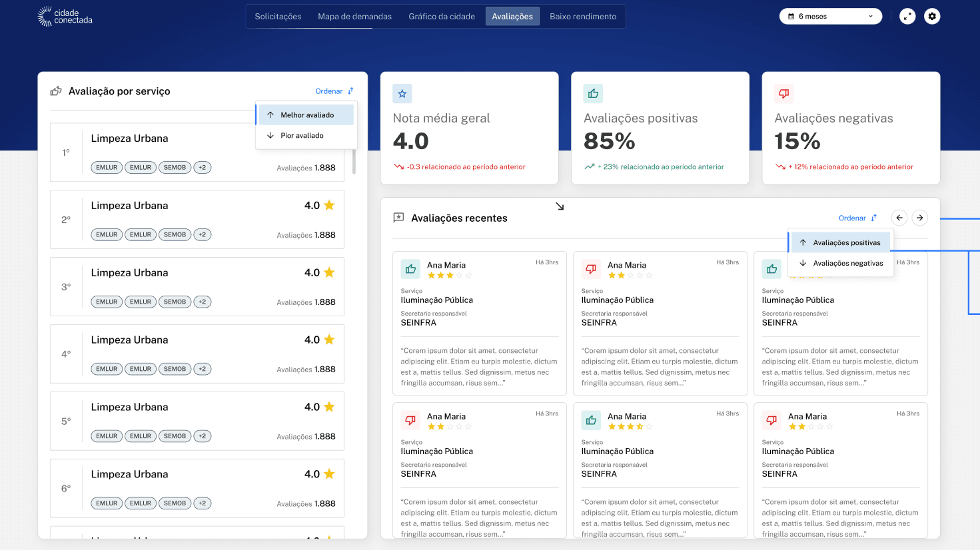Click thumbs-down icon above Avaliações negativas

coord(784,94)
